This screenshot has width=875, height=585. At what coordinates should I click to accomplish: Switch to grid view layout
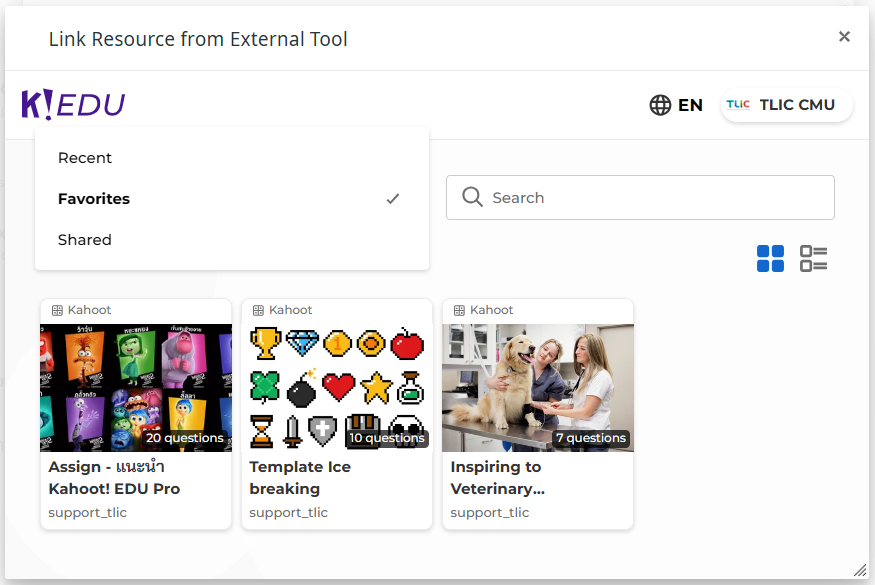pos(770,259)
